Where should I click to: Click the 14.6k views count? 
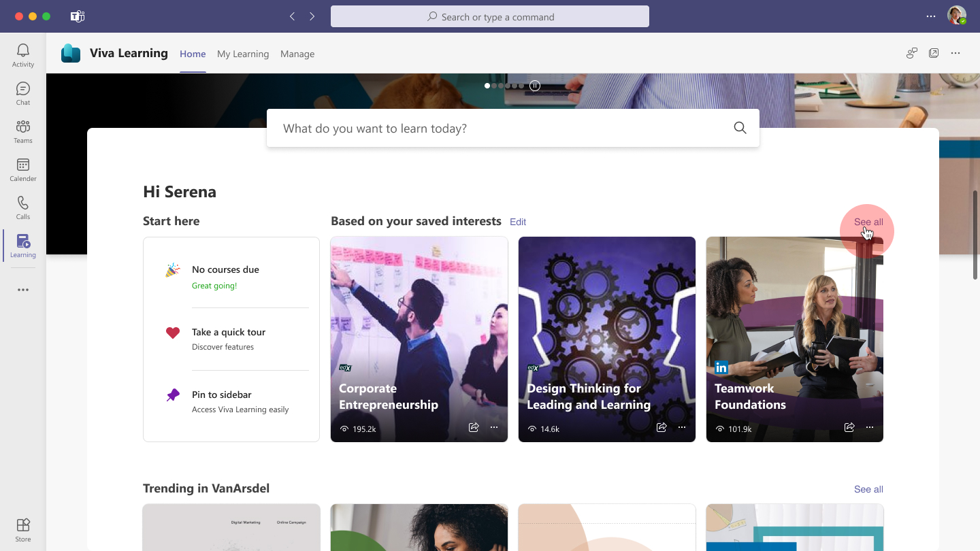543,429
